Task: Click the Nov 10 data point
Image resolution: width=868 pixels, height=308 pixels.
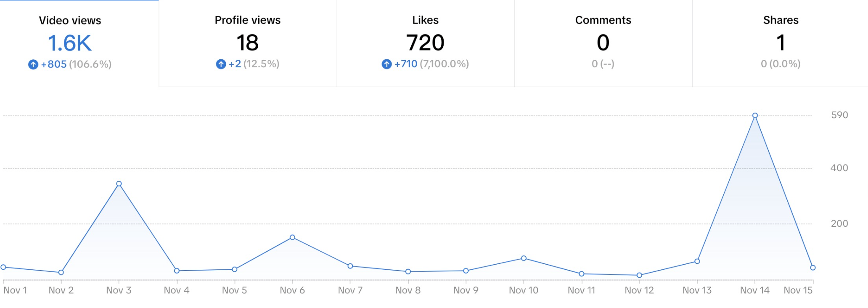Action: (524, 258)
